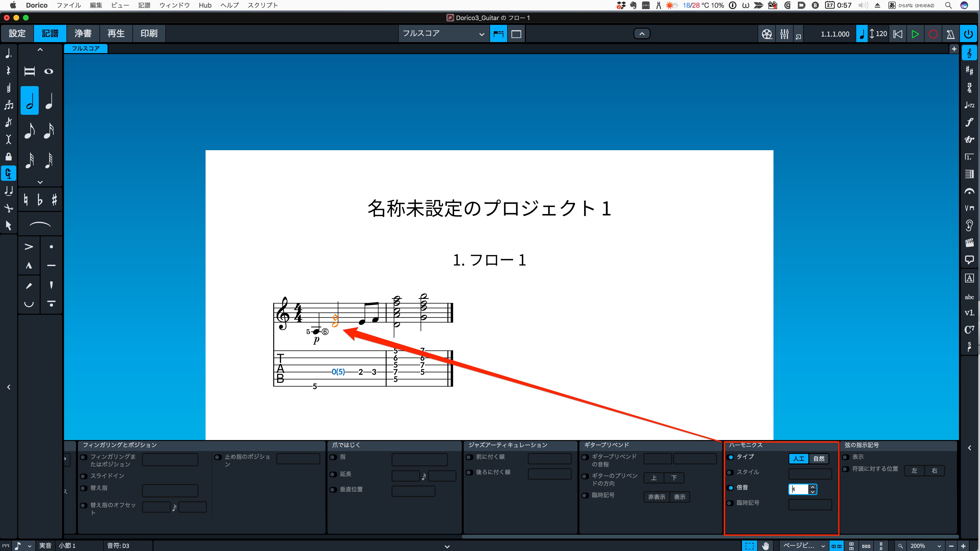Image resolution: width=980 pixels, height=551 pixels.
Task: Switch to the 浄書 mode tab
Action: (x=83, y=33)
